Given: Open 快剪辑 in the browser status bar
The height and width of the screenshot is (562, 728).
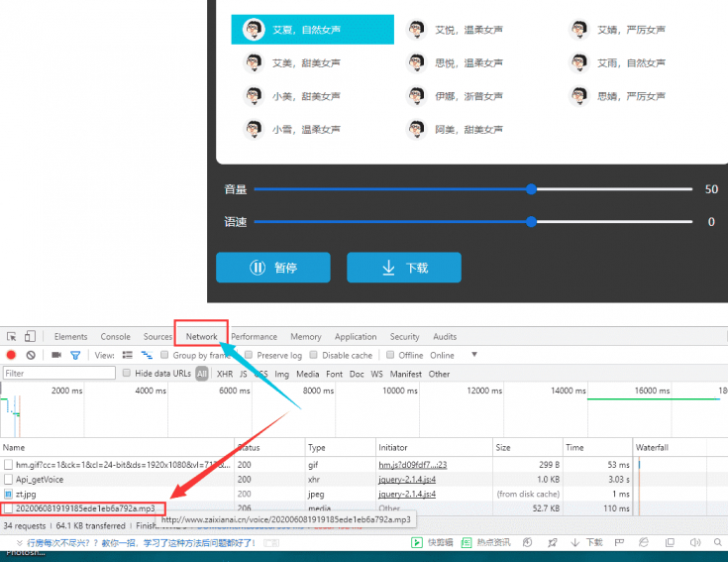Looking at the screenshot, I should coord(432,542).
